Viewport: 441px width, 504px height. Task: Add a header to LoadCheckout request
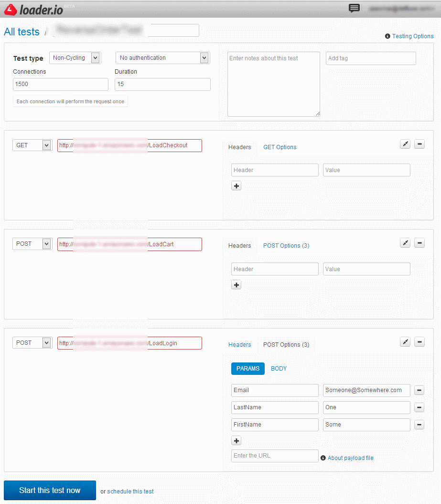(236, 186)
